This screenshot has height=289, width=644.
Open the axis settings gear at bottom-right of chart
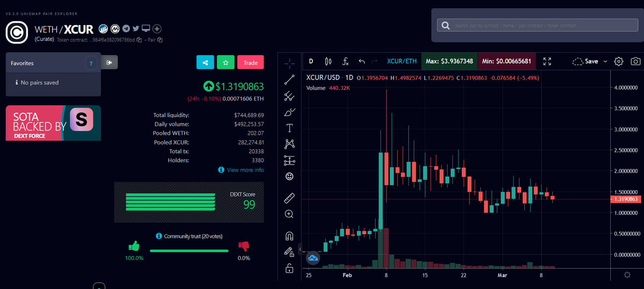627,275
